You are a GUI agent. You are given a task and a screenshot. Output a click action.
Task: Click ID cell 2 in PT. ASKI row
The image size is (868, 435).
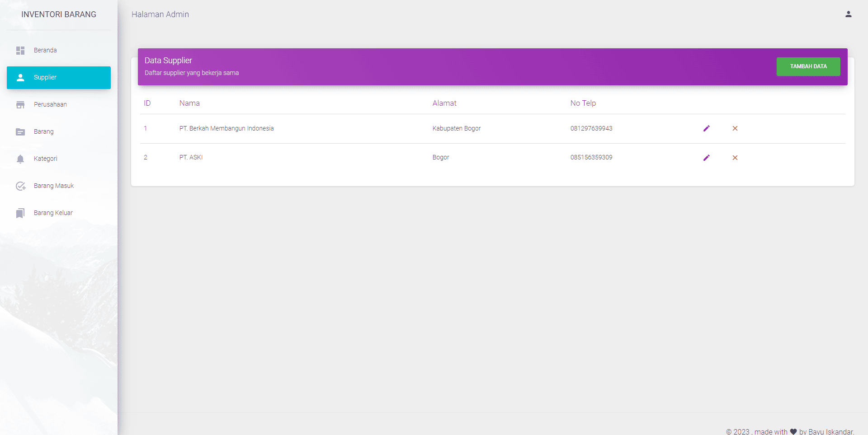[146, 157]
